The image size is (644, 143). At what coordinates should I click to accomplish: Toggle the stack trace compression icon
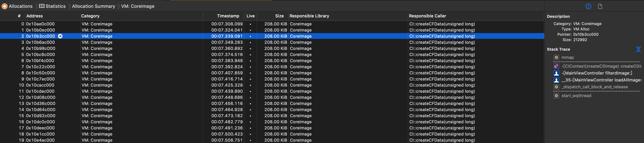[638, 49]
